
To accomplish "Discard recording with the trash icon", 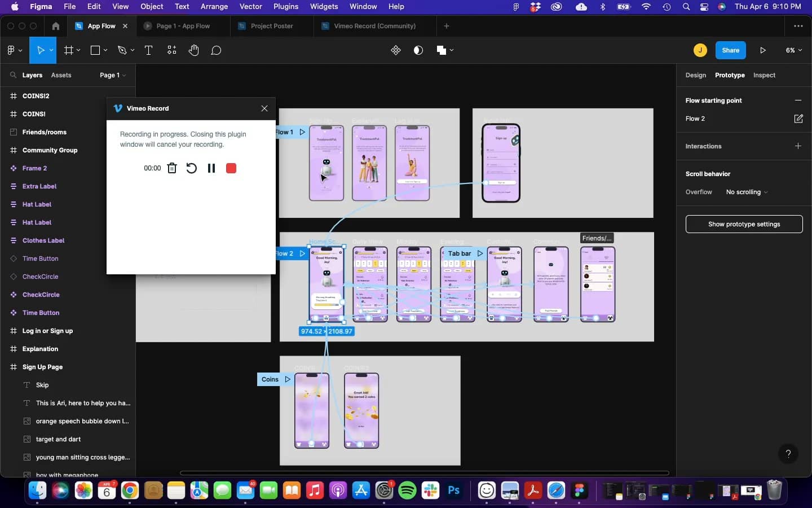I will [x=172, y=168].
